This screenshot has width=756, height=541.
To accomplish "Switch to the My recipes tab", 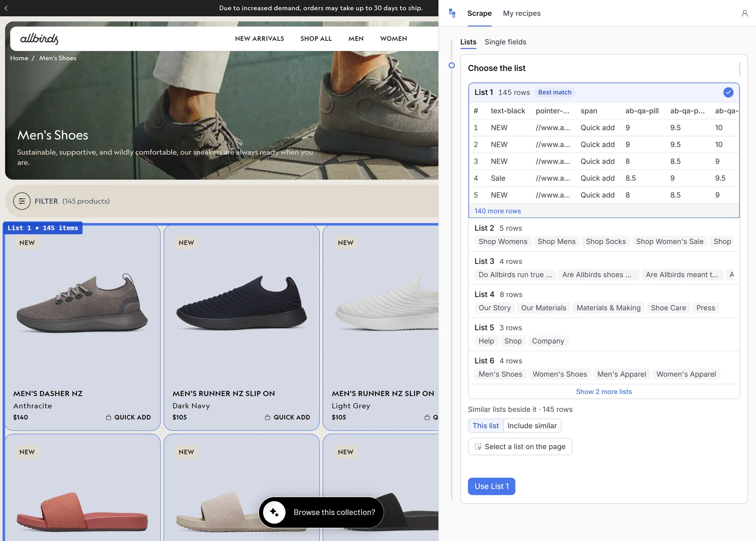I will point(522,13).
